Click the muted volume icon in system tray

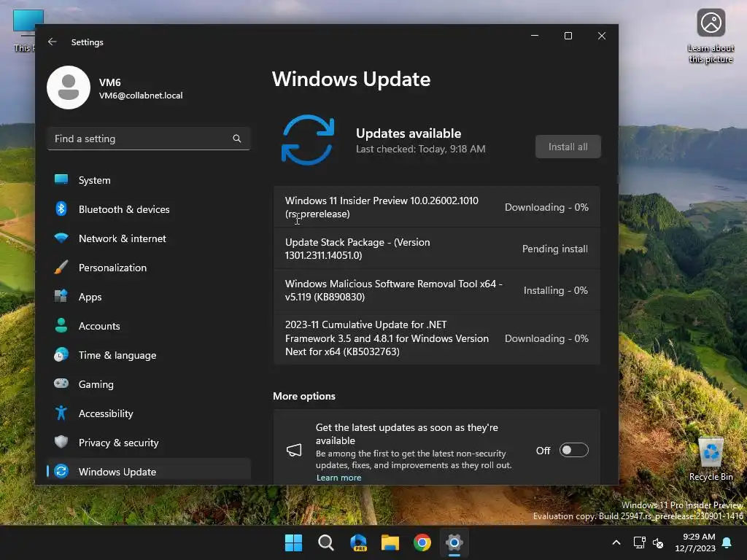point(658,542)
